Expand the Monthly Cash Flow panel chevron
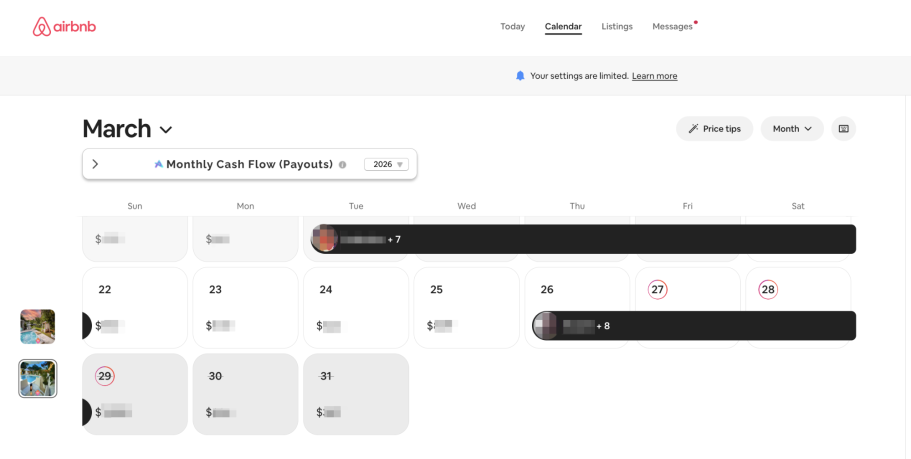This screenshot has width=911, height=459. [95, 164]
